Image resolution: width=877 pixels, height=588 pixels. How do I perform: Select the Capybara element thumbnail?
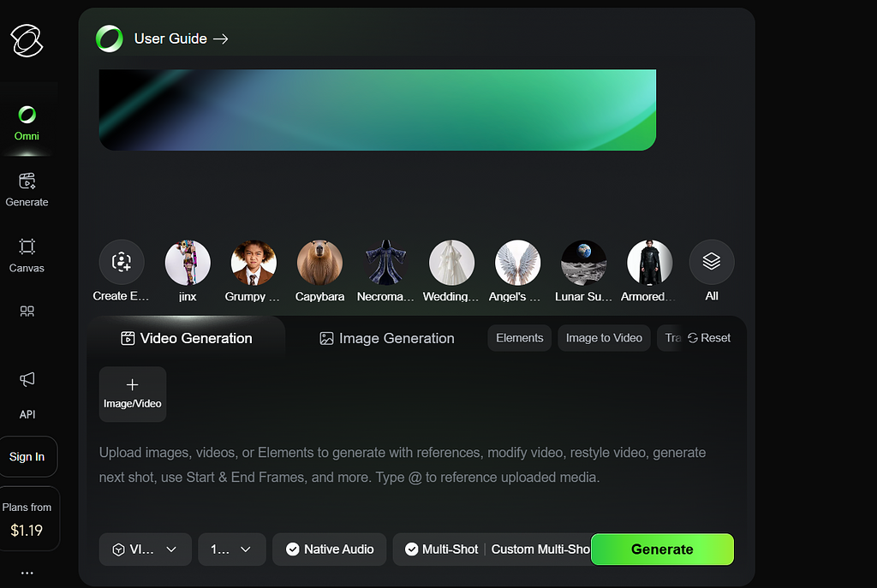pos(319,262)
